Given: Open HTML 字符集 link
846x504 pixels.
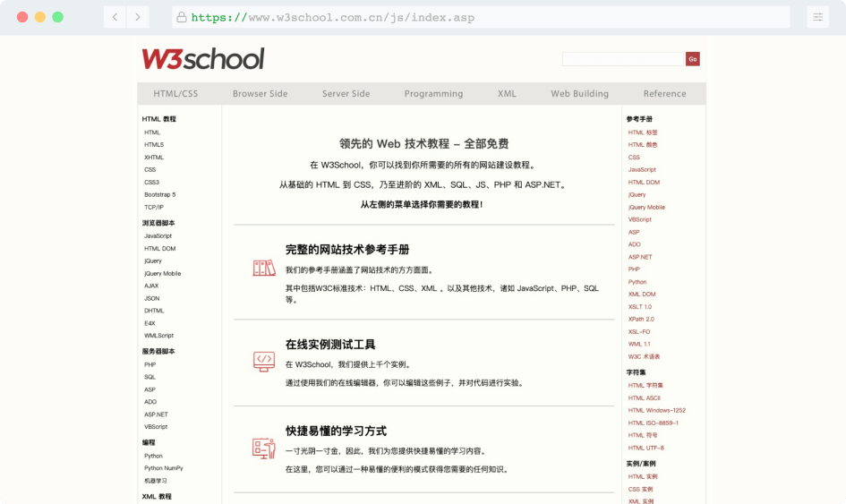Looking at the screenshot, I should click(645, 385).
